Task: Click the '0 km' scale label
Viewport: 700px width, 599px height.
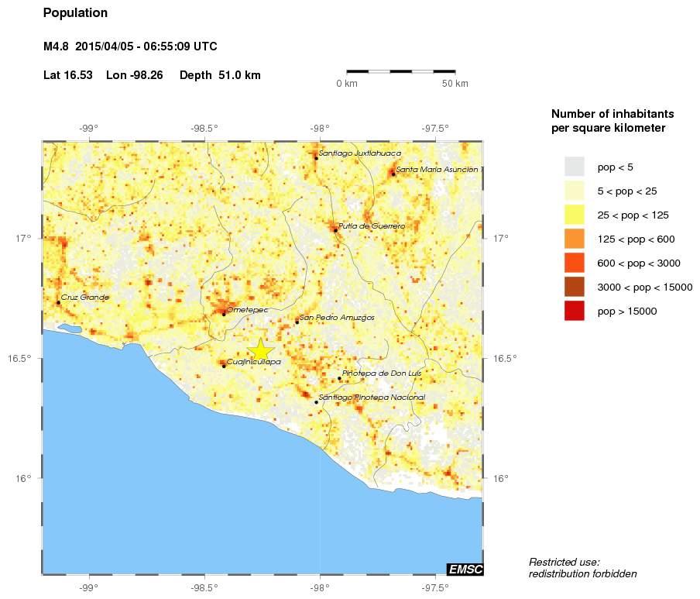Action: tap(347, 84)
